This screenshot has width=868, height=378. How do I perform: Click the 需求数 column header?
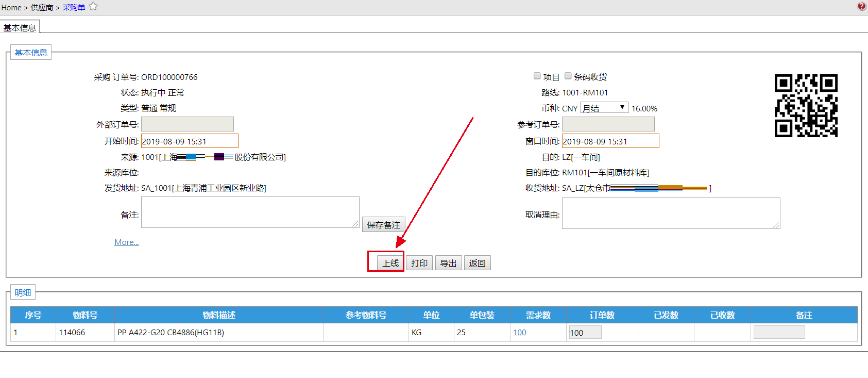tap(538, 315)
